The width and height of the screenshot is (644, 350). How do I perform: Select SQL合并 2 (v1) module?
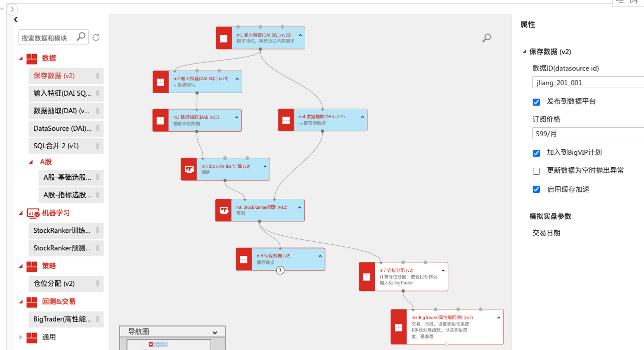tap(56, 146)
